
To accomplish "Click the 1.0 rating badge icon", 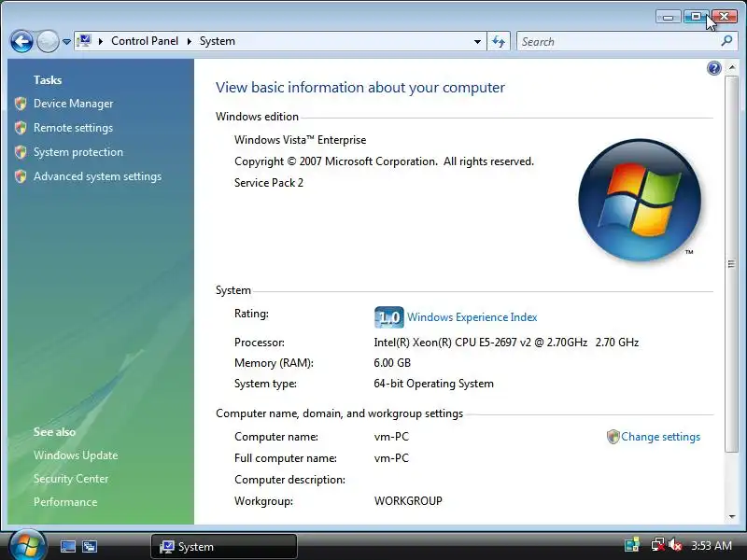I will coord(388,317).
